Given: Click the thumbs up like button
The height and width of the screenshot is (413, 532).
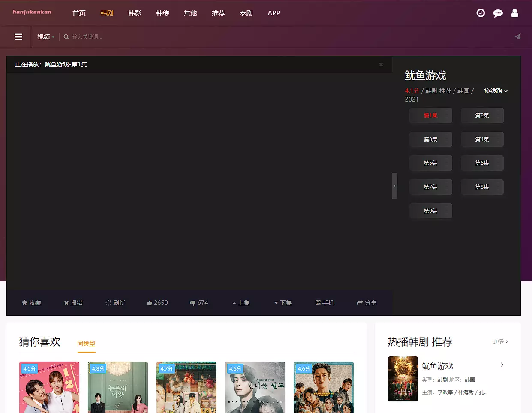Looking at the screenshot, I should pos(157,303).
